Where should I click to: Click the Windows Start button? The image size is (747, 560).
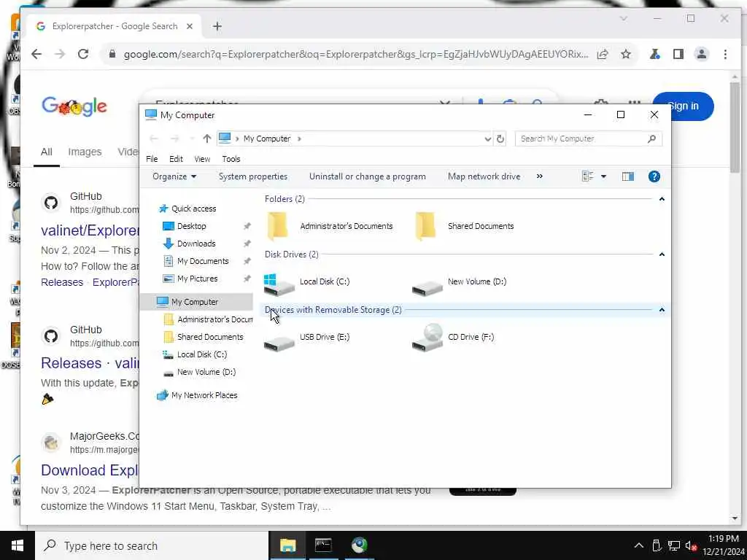pos(18,545)
